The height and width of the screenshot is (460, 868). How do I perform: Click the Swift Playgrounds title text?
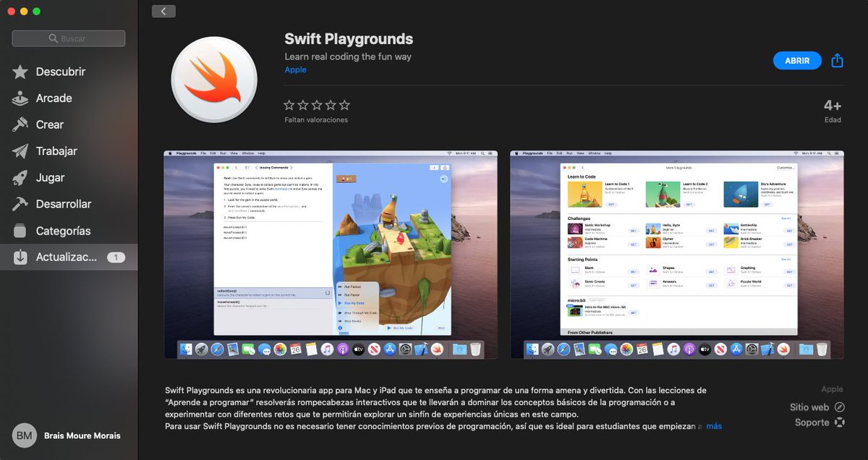[x=349, y=39]
